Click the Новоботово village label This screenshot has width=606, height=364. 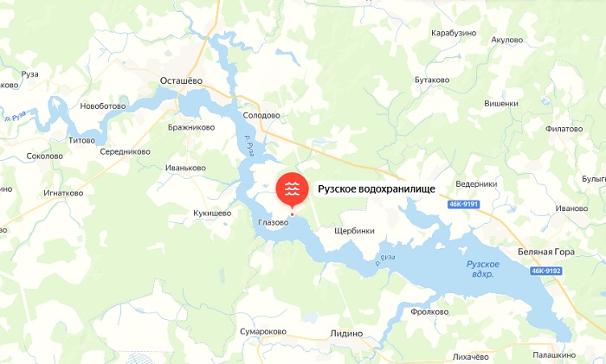pyautogui.click(x=103, y=106)
